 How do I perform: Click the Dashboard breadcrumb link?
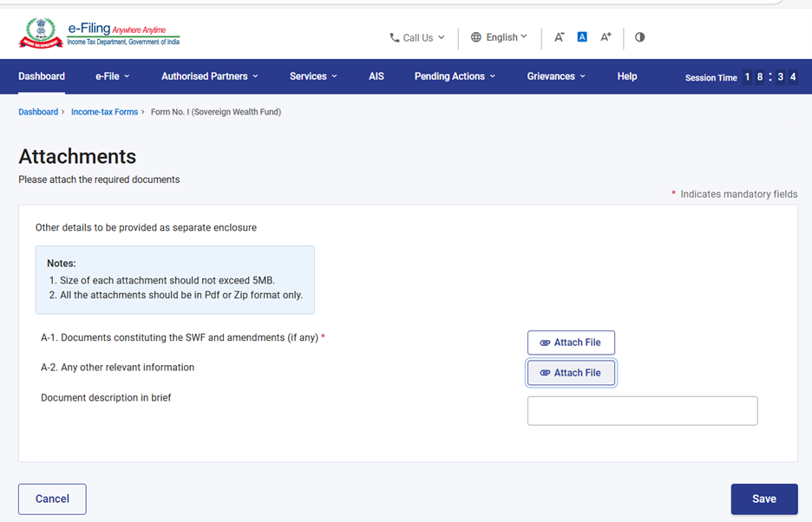[x=38, y=112]
